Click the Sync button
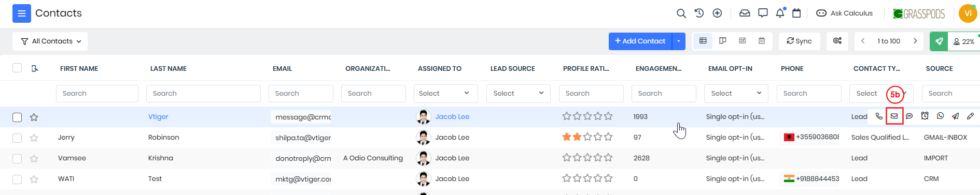Image resolution: width=980 pixels, height=195 pixels. pos(800,41)
